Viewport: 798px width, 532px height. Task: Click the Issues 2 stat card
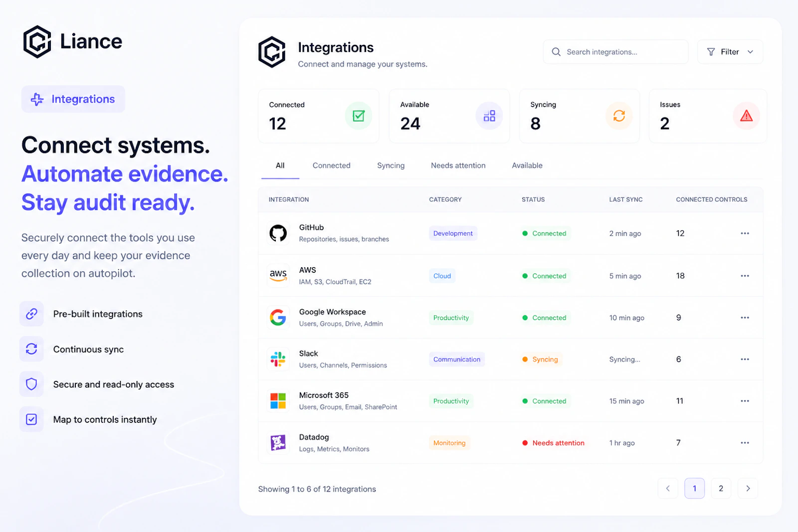(x=708, y=116)
